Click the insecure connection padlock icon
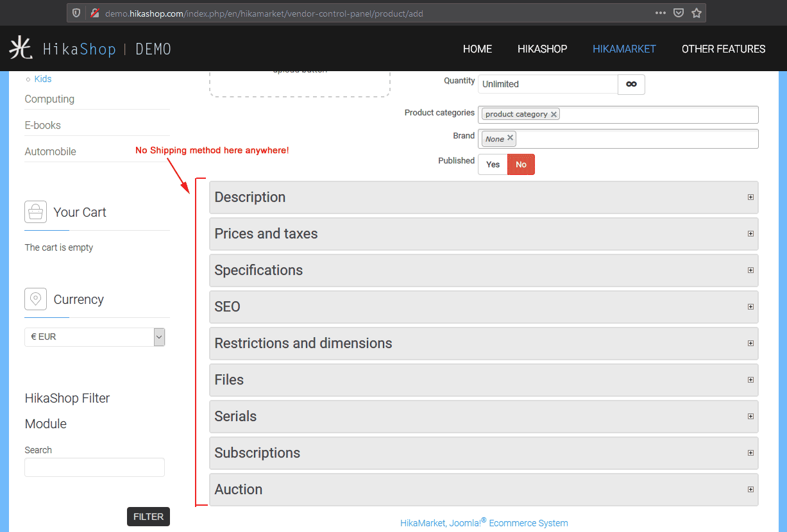 coord(94,13)
